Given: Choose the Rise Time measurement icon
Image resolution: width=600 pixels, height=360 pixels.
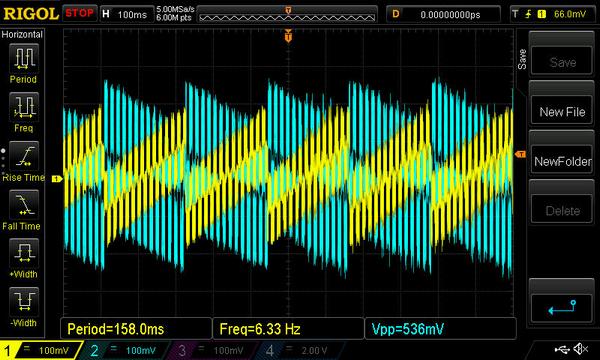Looking at the screenshot, I should tap(24, 156).
